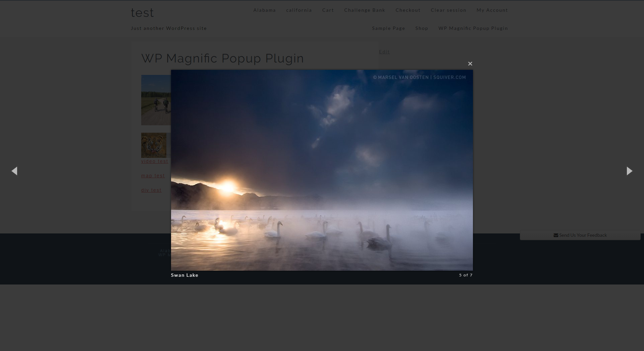The width and height of the screenshot is (644, 351).
Task: Open the california menu item
Action: pos(299,10)
